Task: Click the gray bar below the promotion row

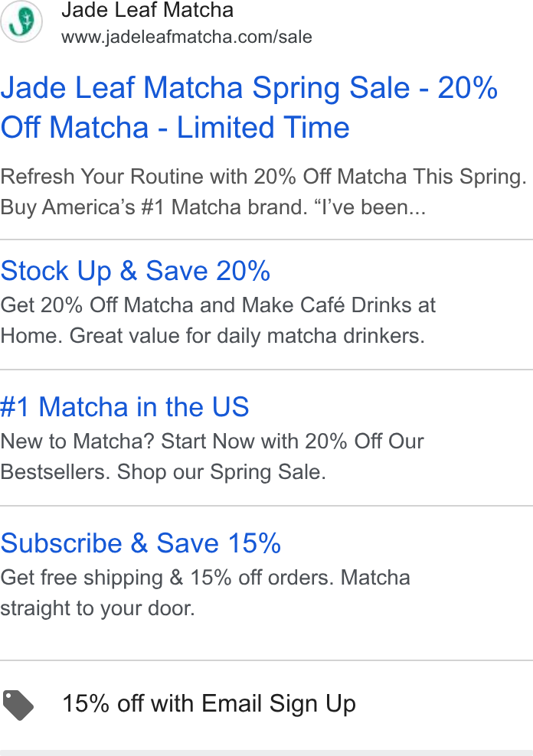Action: (x=266, y=753)
